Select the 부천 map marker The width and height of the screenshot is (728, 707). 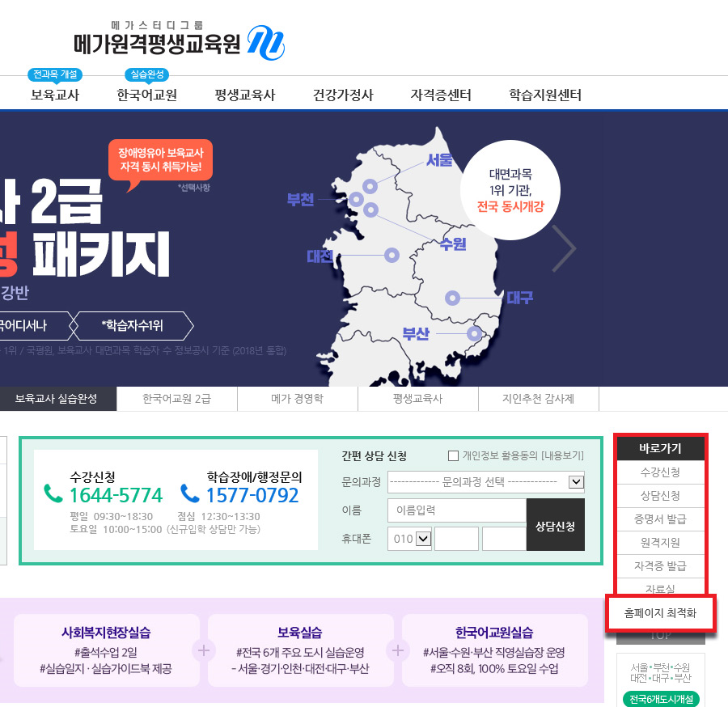356,199
